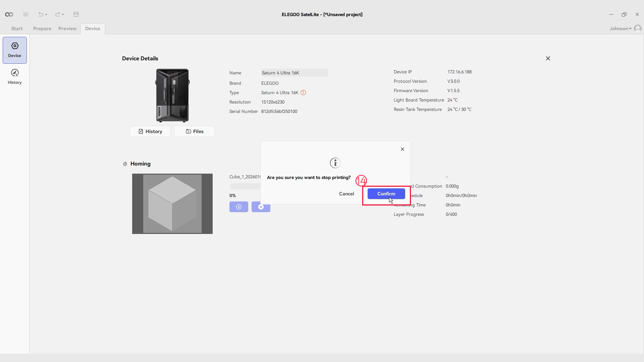Click the Serial Number value 812dfc56bf250100
The width and height of the screenshot is (644, 362).
point(279,111)
